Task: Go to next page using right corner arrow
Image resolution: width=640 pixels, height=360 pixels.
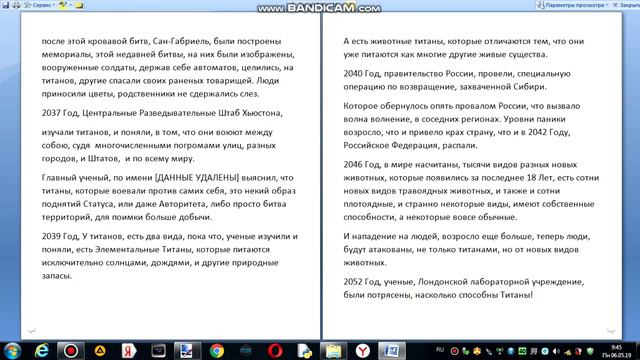Action: point(611,331)
